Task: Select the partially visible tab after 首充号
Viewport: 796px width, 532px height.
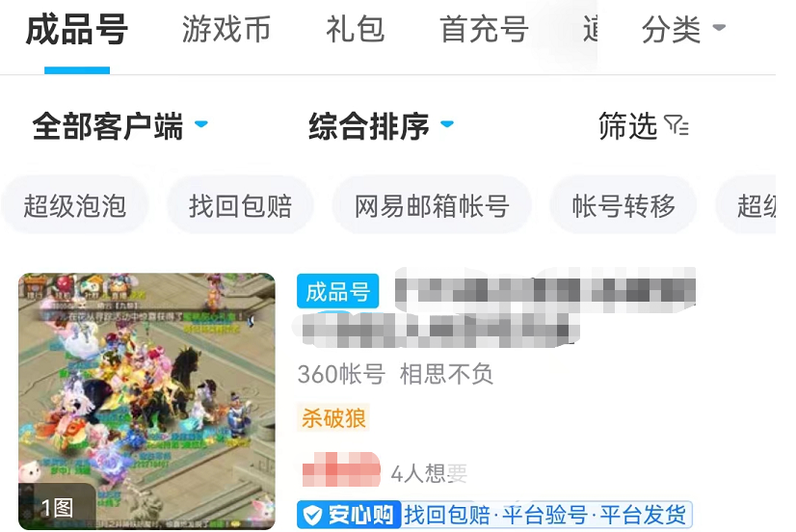Action: point(590,29)
